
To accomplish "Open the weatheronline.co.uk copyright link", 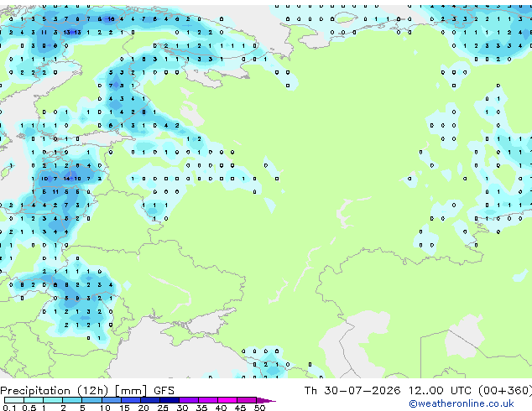I will (x=461, y=403).
